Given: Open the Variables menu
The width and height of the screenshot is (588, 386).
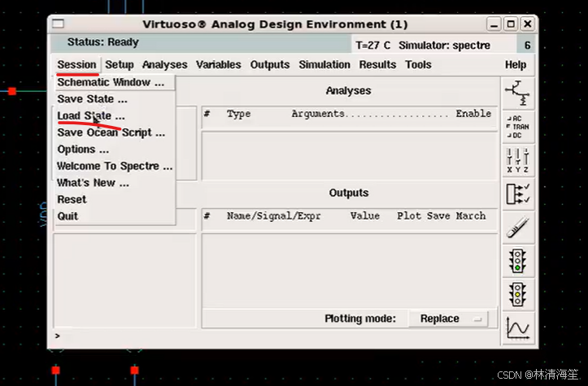Looking at the screenshot, I should 218,65.
